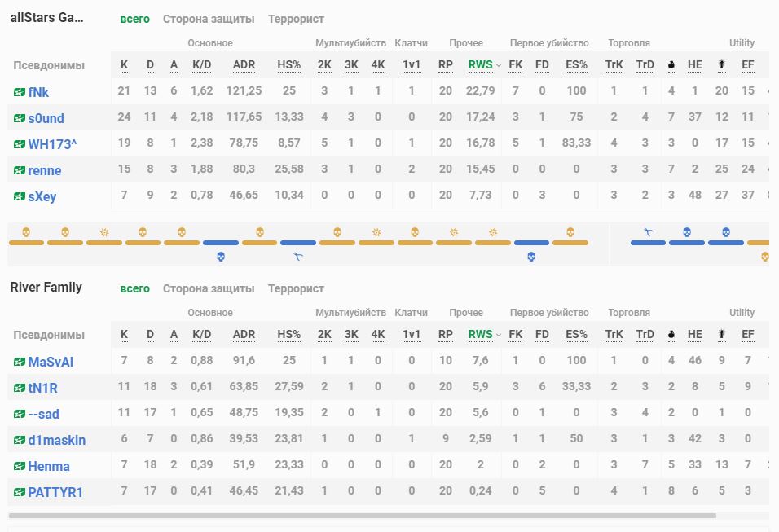Select the first yellow skull round marker
Image resolution: width=779 pixels, height=532 pixels.
pos(26,233)
